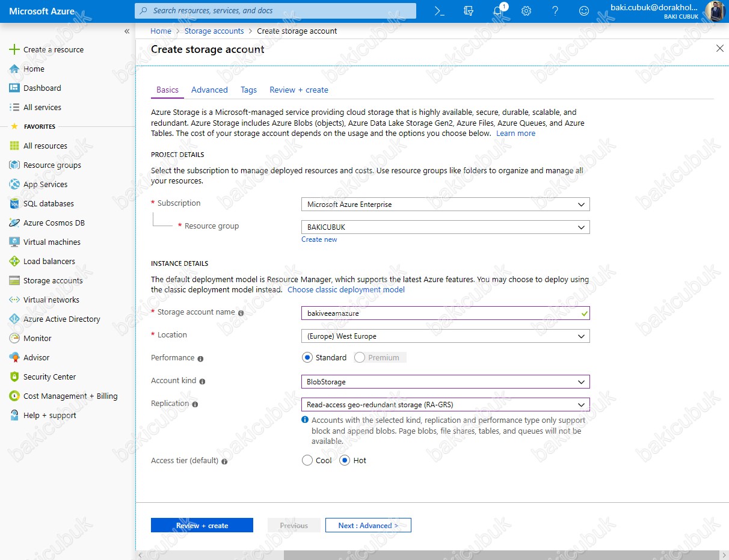The width and height of the screenshot is (729, 560).
Task: Collapse the left sidebar with the double chevron
Action: coord(127,31)
